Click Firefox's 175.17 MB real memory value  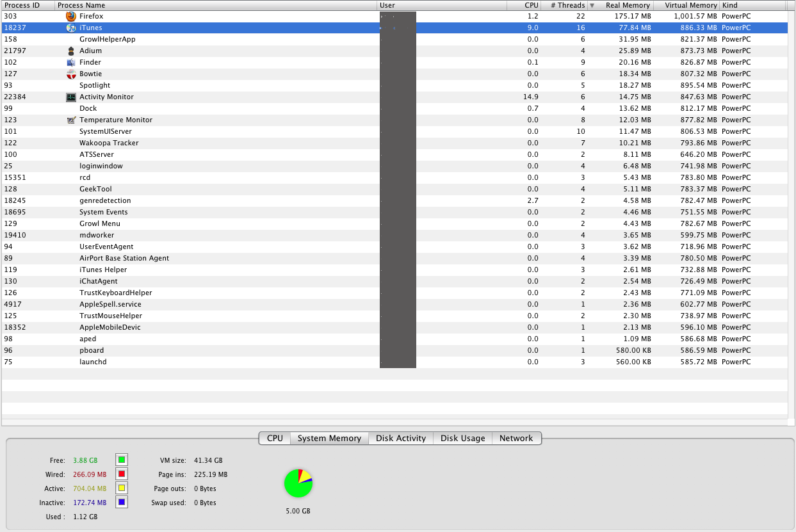pyautogui.click(x=633, y=16)
